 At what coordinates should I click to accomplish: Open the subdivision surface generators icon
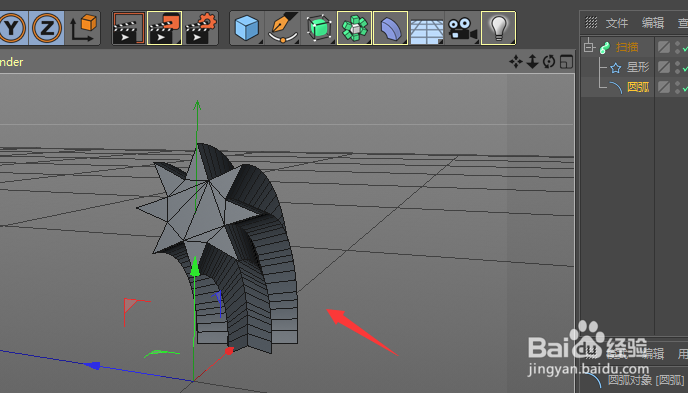319,29
